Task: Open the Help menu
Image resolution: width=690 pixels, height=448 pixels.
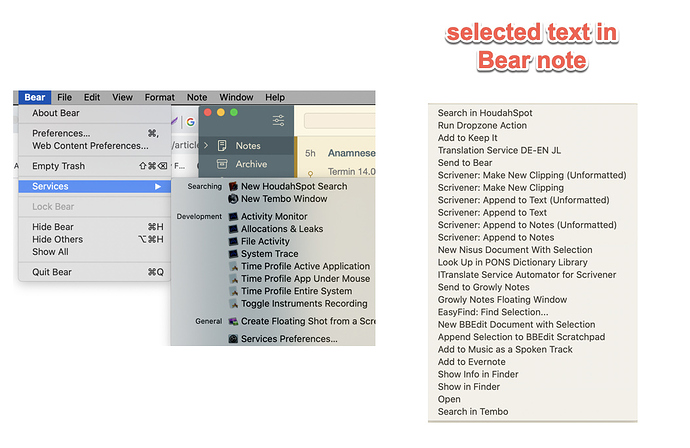Action: click(275, 97)
